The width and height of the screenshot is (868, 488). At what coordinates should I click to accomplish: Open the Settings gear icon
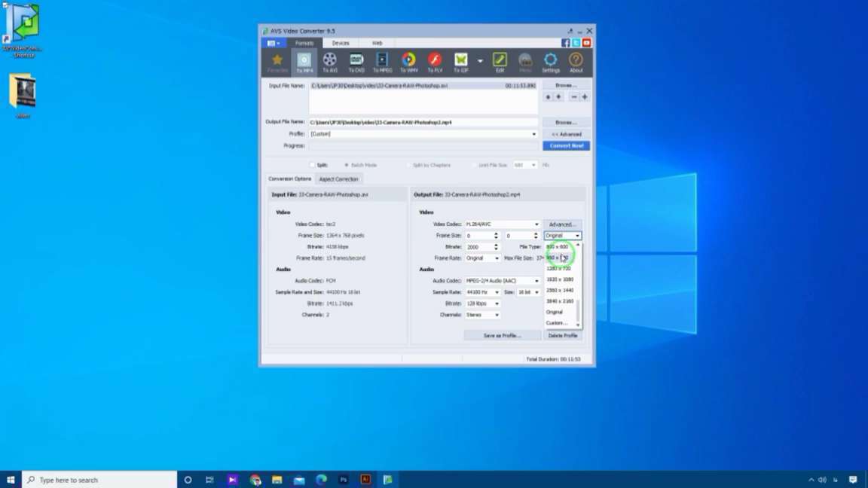pos(550,63)
